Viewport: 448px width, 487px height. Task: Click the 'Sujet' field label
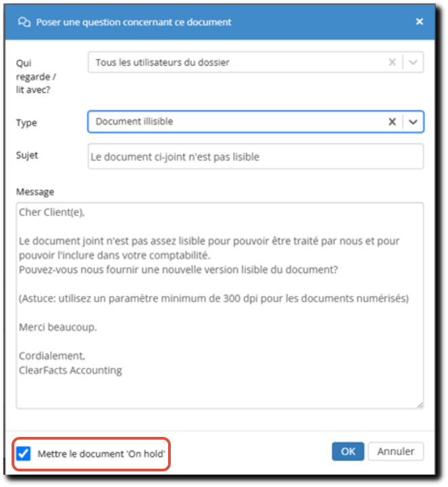coord(27,155)
